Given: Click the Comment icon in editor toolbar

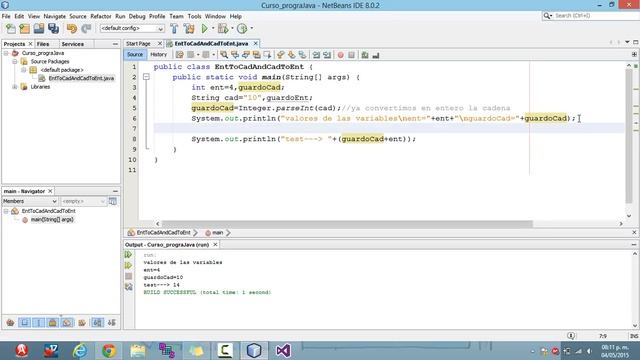Looking at the screenshot, I should 365,55.
